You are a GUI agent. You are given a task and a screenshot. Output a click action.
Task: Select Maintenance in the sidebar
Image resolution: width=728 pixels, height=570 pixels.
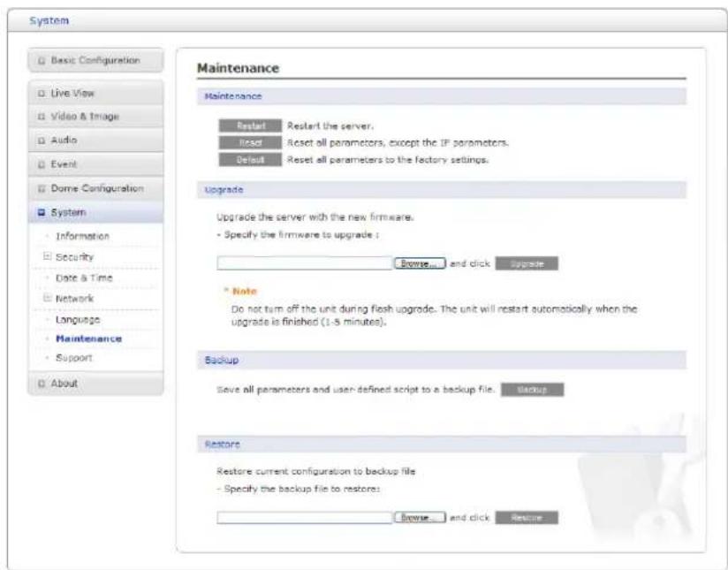88,338
